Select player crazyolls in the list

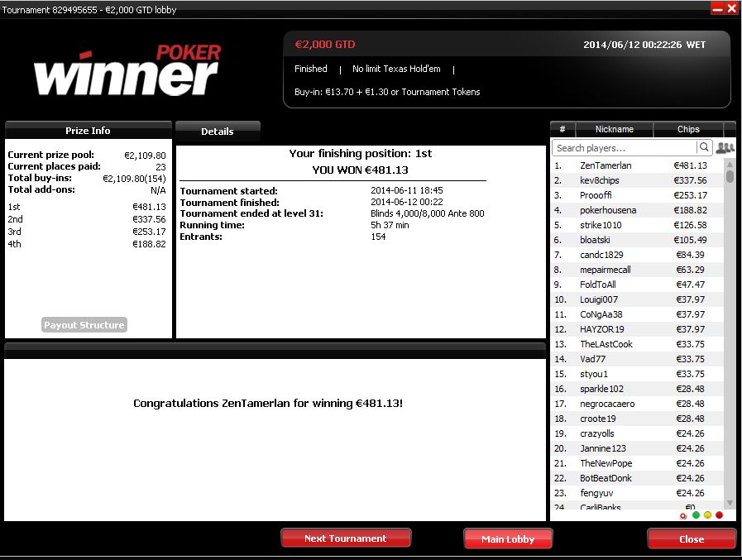(638, 433)
